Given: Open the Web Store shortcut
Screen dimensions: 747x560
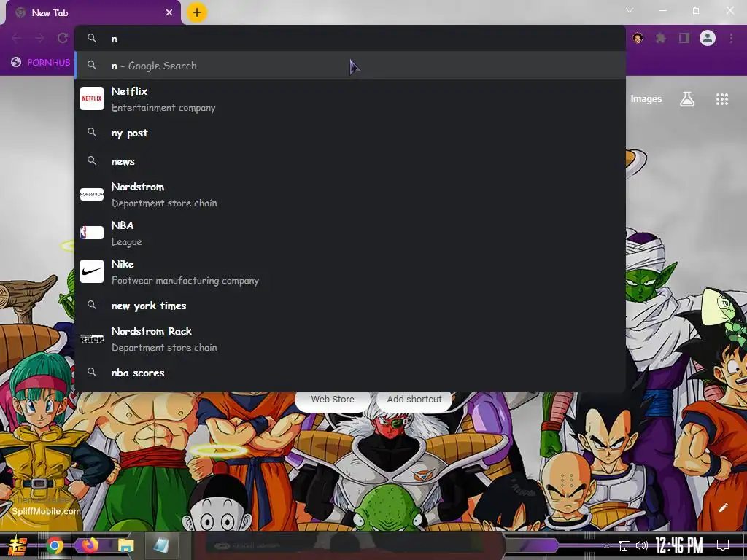Looking at the screenshot, I should 333,399.
